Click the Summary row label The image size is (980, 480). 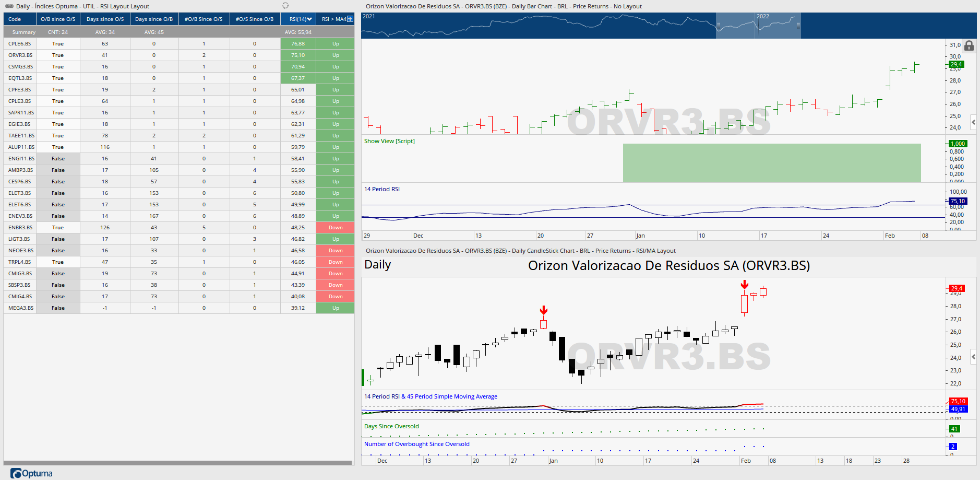pos(24,32)
